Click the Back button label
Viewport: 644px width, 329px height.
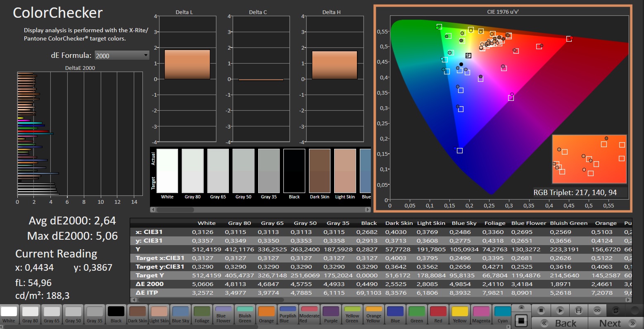566,323
